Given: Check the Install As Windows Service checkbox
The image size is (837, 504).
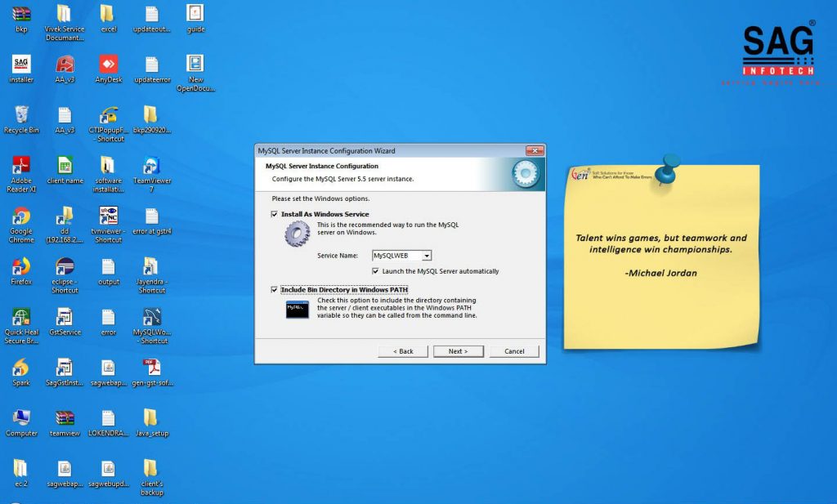Looking at the screenshot, I should click(275, 214).
